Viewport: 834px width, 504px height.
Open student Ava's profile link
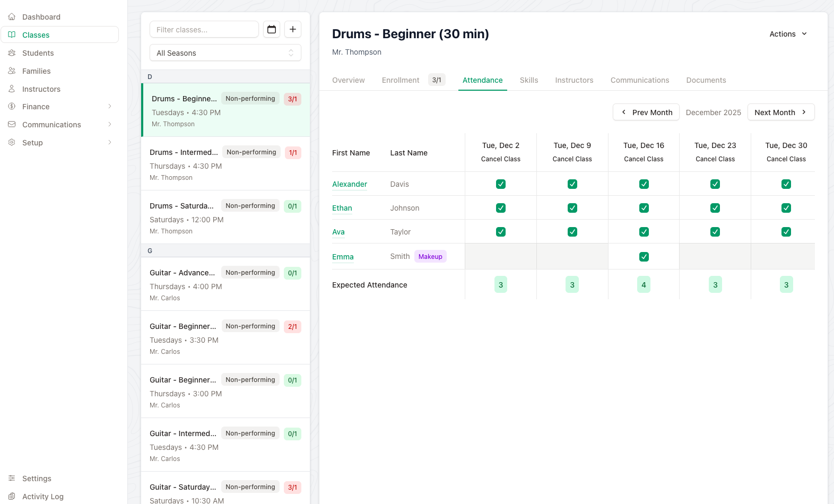338,232
